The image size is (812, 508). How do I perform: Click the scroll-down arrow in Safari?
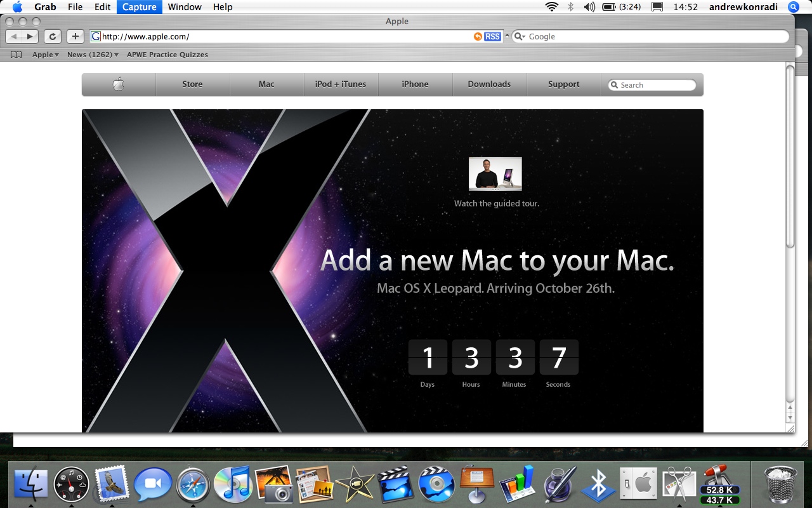click(790, 417)
